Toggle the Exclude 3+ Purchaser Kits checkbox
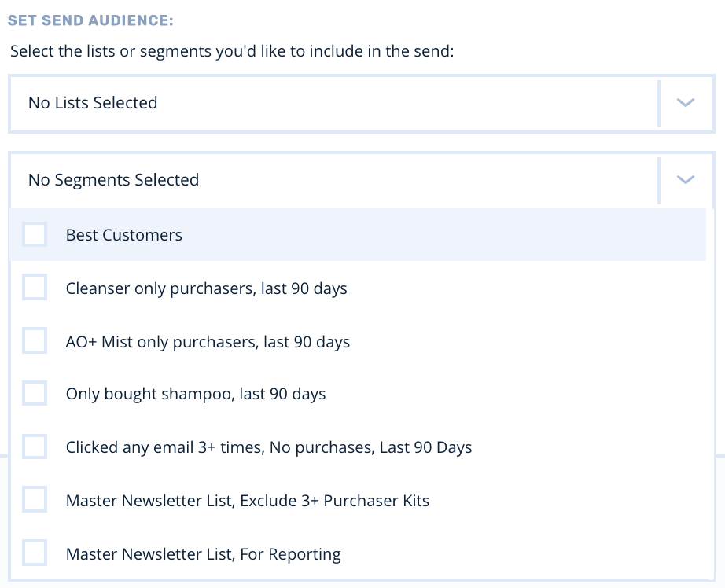Viewport: 725px width, 588px height. 35,500
